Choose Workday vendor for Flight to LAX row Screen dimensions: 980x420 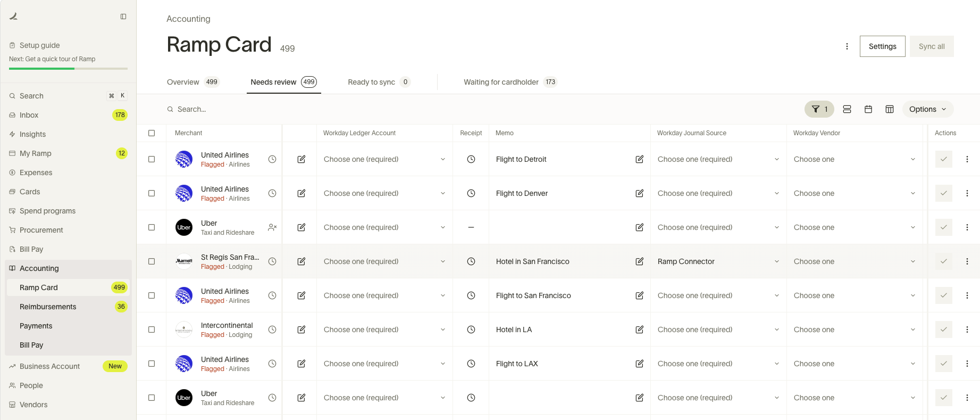click(855, 364)
